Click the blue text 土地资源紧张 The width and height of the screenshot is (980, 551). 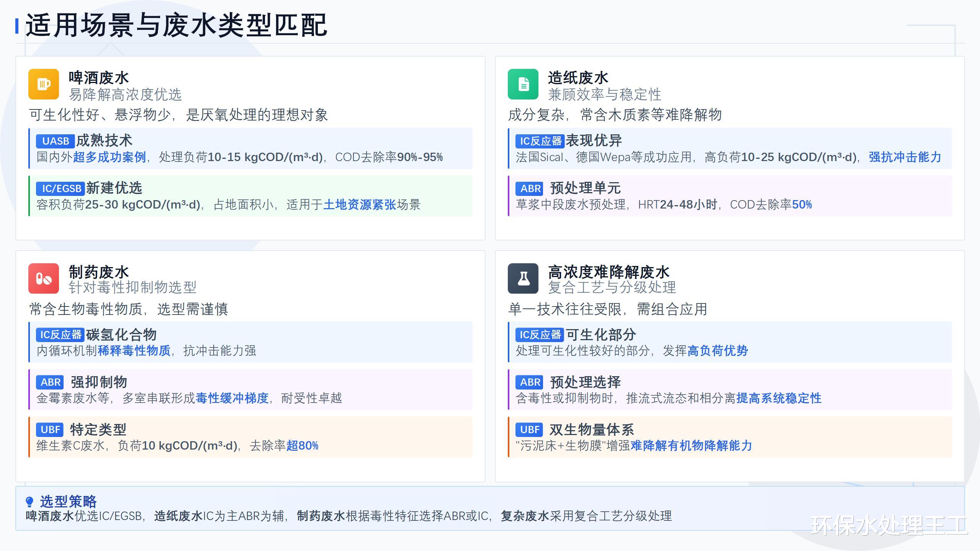pos(360,205)
